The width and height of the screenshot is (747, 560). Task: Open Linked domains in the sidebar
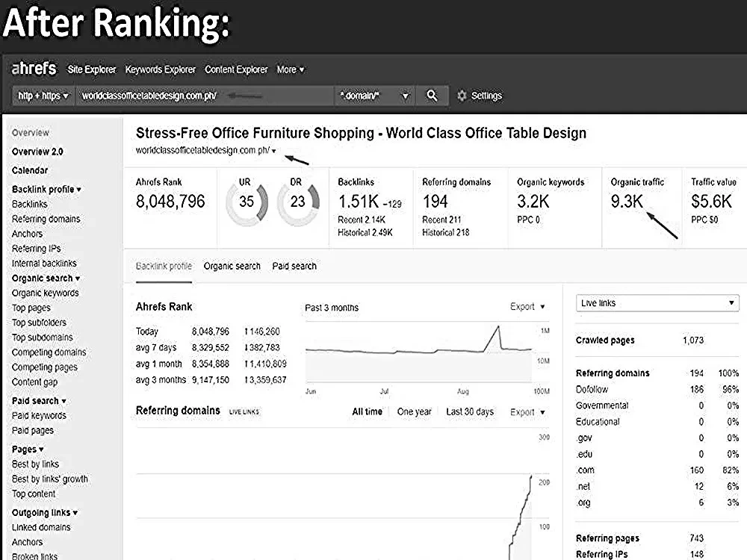pos(41,528)
